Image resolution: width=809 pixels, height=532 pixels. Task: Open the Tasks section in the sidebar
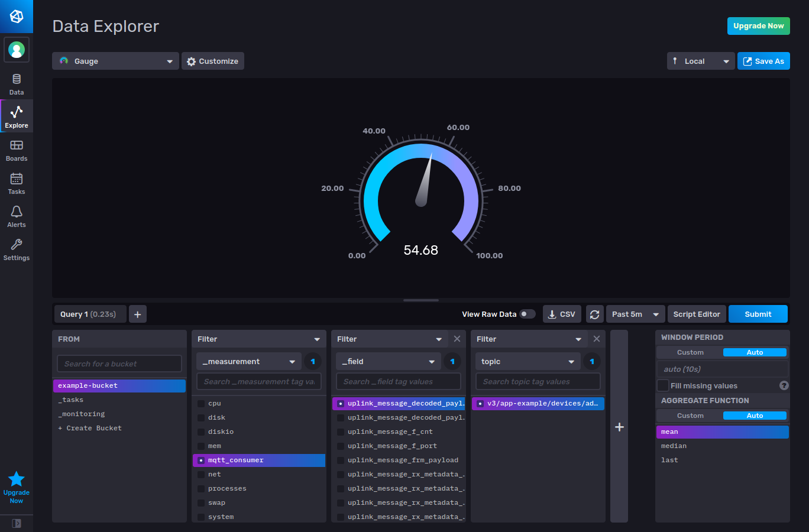point(16,183)
